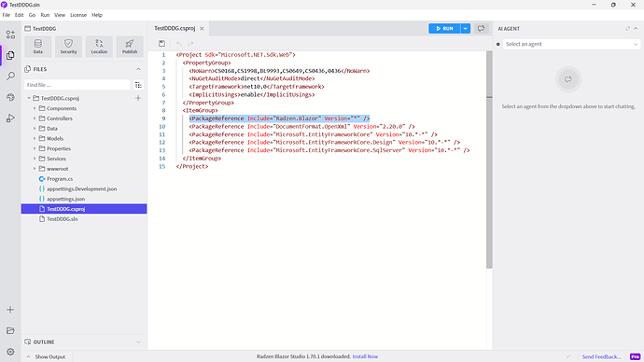Open Program.cs file
Image resolution: width=644 pixels, height=362 pixels.
(x=60, y=179)
